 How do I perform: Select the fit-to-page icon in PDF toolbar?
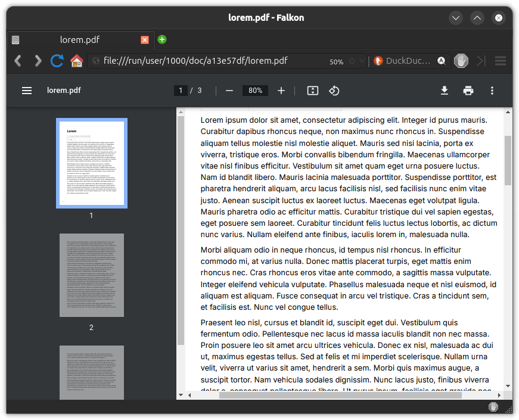(312, 91)
